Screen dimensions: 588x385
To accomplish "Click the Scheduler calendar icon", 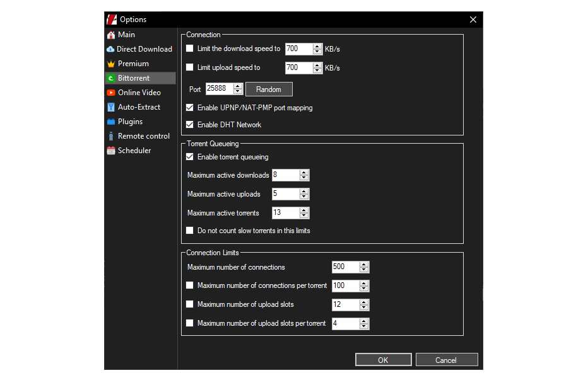I will (111, 151).
